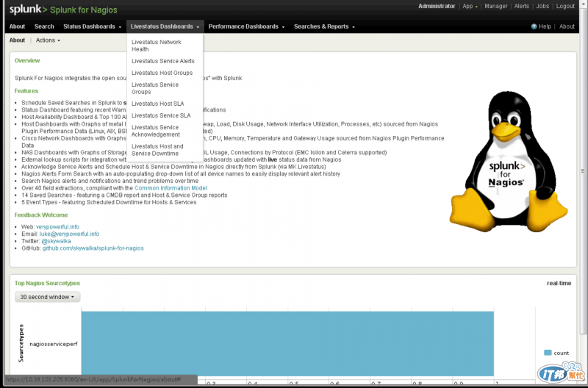The width and height of the screenshot is (588, 388).
Task: Click the Splunk for Nagios penguin image
Action: (509, 162)
